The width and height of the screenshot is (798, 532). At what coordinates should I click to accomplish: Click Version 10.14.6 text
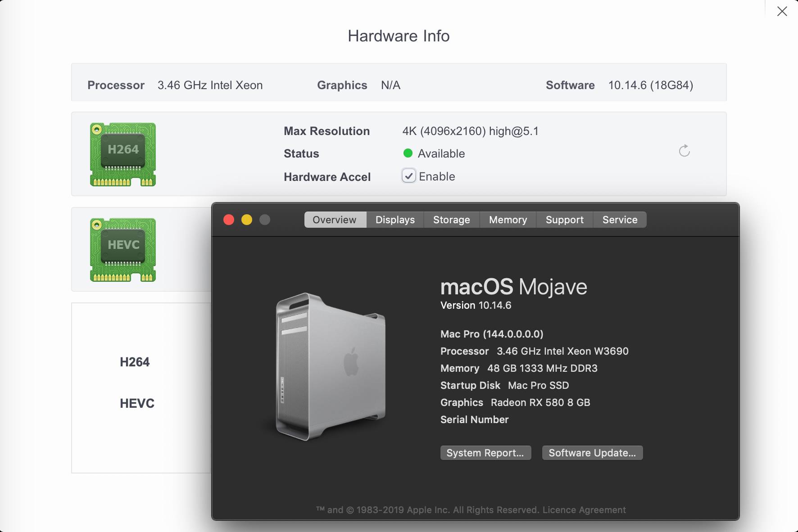(476, 305)
